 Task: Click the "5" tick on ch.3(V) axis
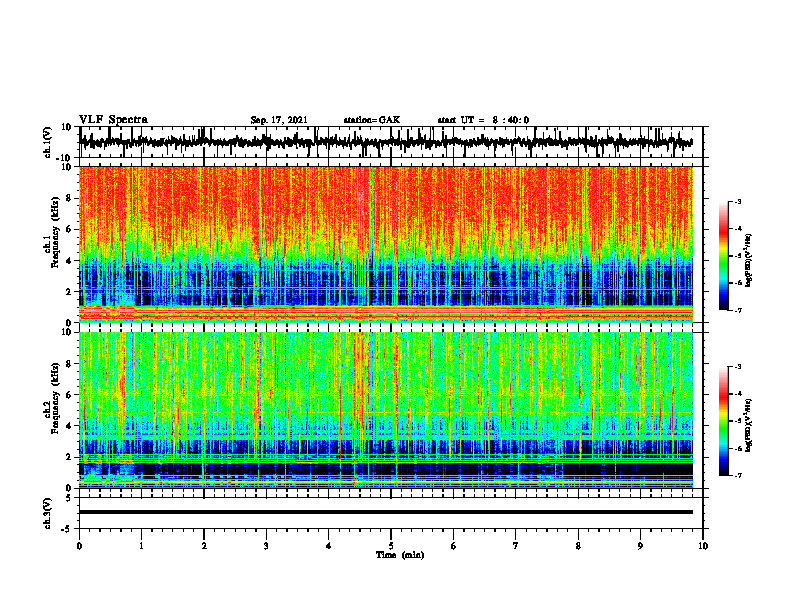tap(69, 497)
